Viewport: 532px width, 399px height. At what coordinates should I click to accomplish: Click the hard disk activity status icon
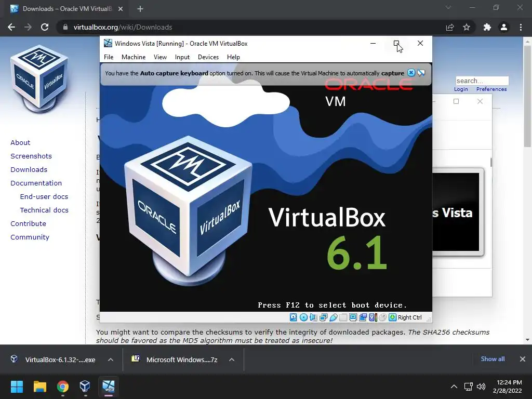pos(294,317)
